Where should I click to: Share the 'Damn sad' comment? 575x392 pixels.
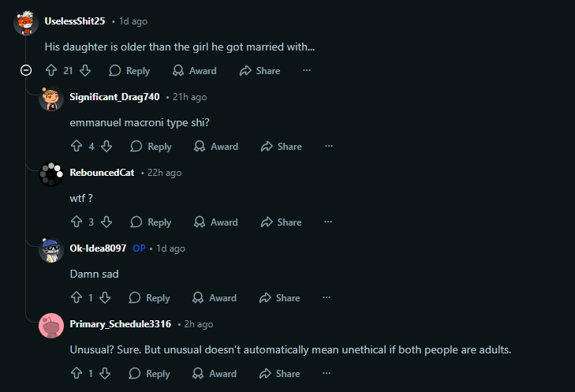click(x=280, y=298)
